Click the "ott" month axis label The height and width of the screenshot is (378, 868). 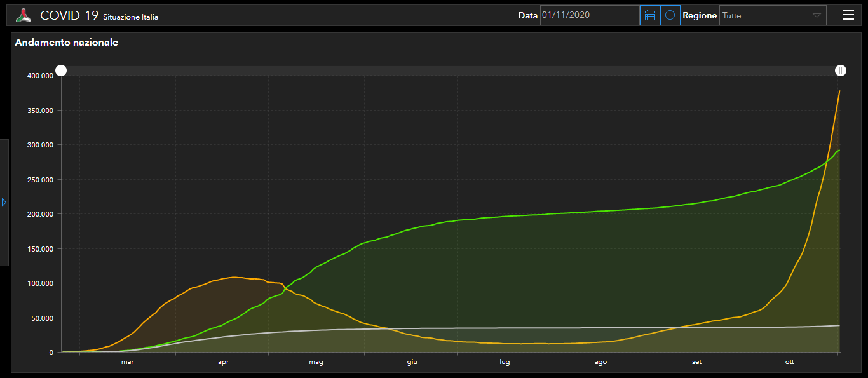pos(789,362)
